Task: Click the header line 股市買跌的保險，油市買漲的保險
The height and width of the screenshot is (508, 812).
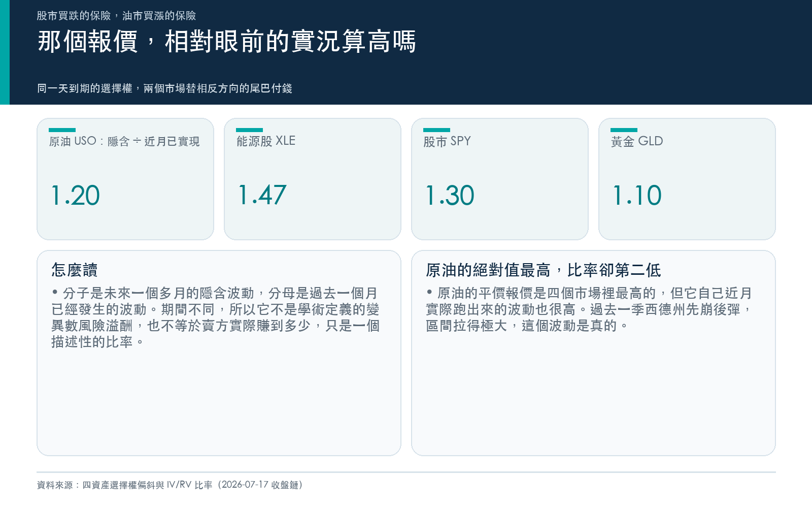Action: click(116, 16)
